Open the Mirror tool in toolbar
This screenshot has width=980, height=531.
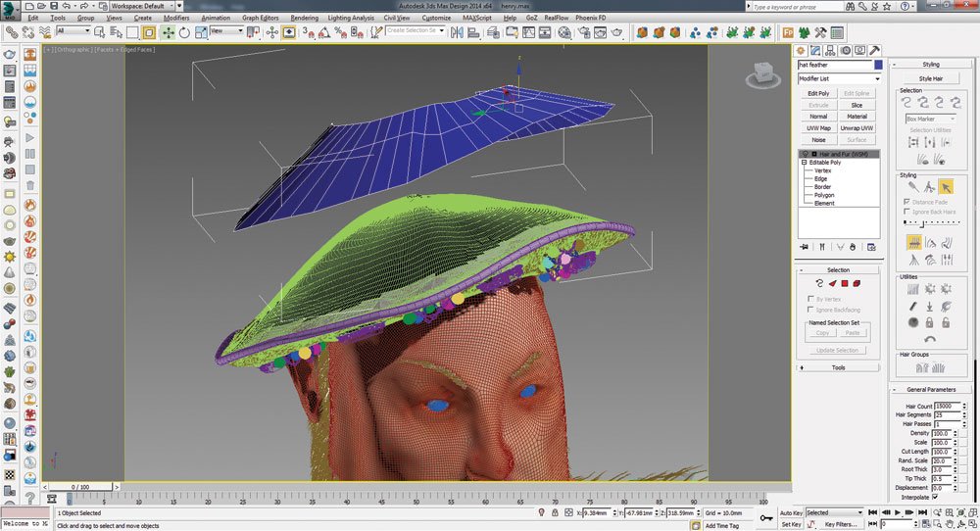pyautogui.click(x=458, y=32)
